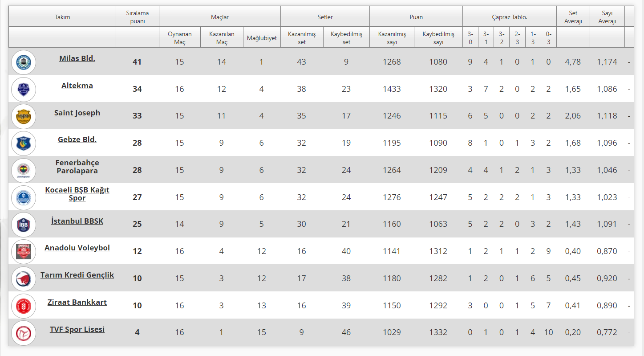Click the Saint Joseph team logo

pos(23,116)
